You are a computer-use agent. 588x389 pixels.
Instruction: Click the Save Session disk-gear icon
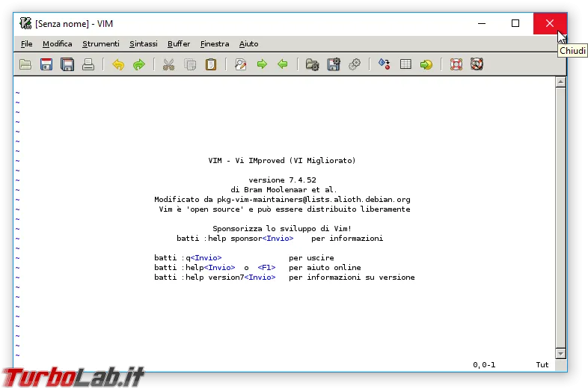point(334,64)
